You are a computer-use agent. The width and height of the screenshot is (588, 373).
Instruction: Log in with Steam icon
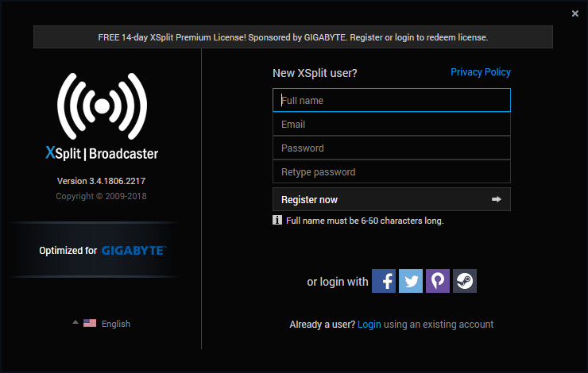click(465, 281)
